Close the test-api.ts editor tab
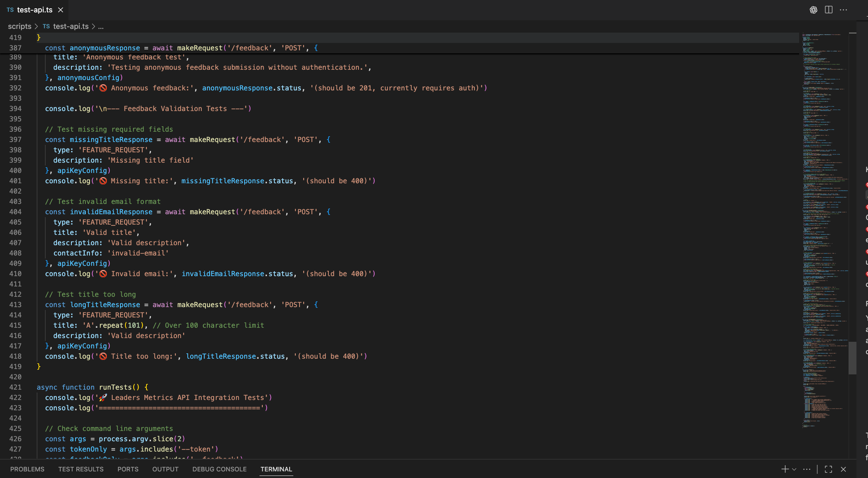This screenshot has width=868, height=478. click(61, 10)
